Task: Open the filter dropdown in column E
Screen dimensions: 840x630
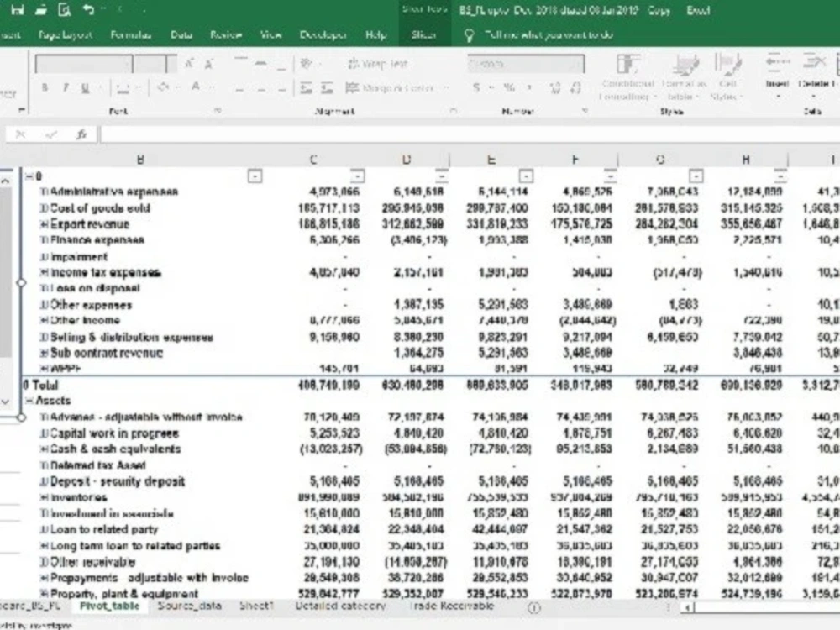Action: (526, 176)
